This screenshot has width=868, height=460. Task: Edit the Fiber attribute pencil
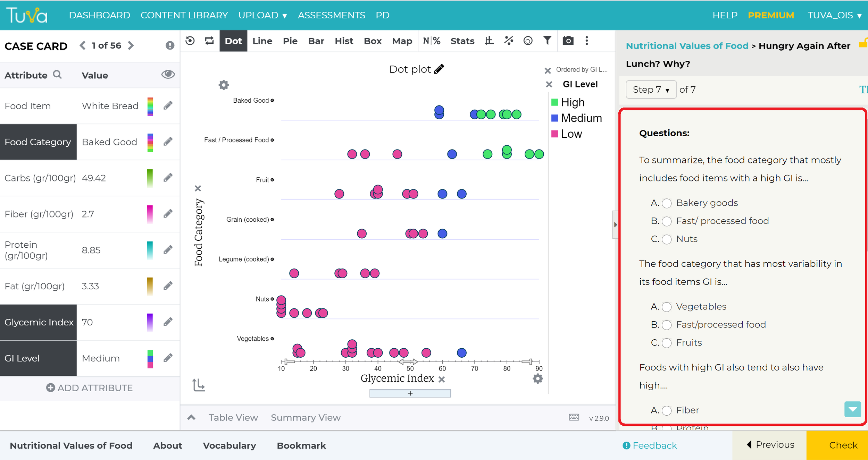[168, 214]
